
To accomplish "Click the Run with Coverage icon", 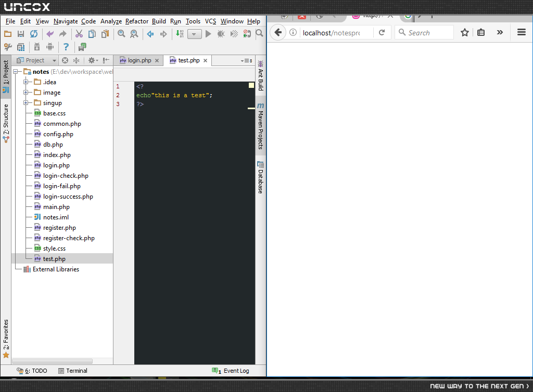I will click(x=234, y=34).
